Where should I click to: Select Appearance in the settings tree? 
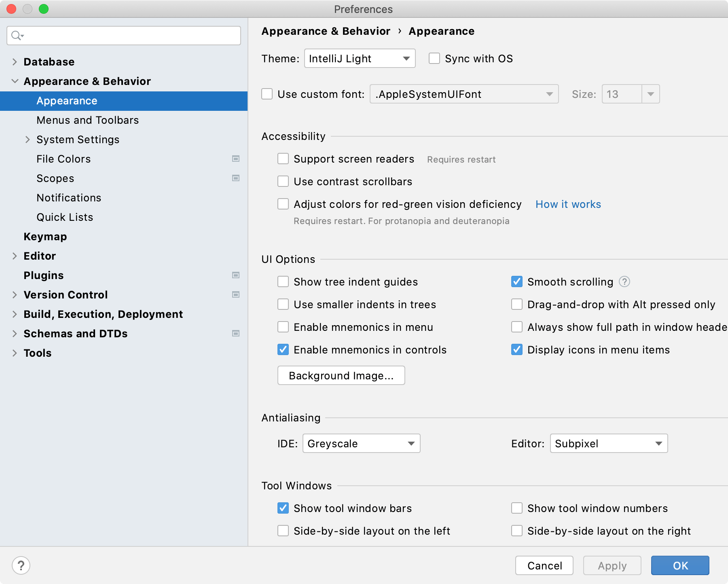point(124,101)
